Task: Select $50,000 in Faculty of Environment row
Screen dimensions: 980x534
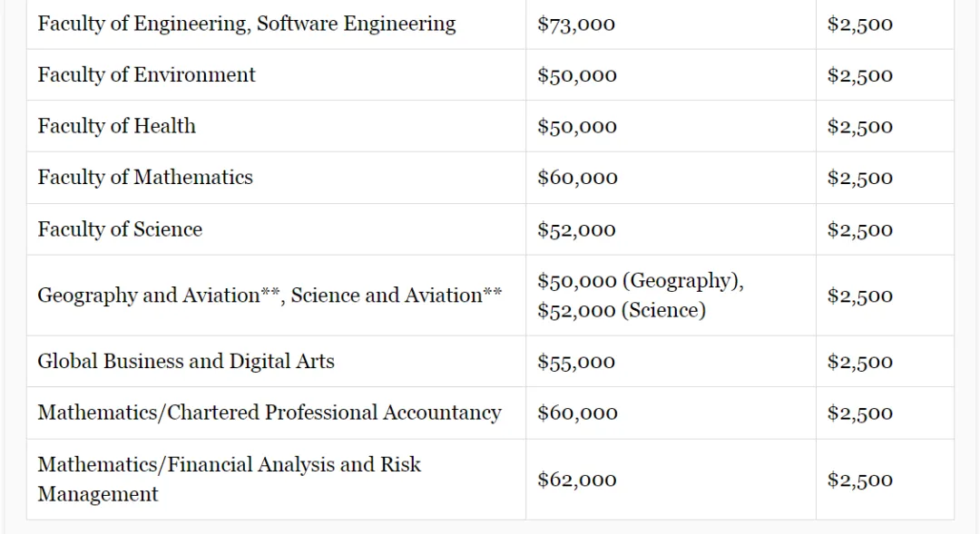Action: click(576, 75)
